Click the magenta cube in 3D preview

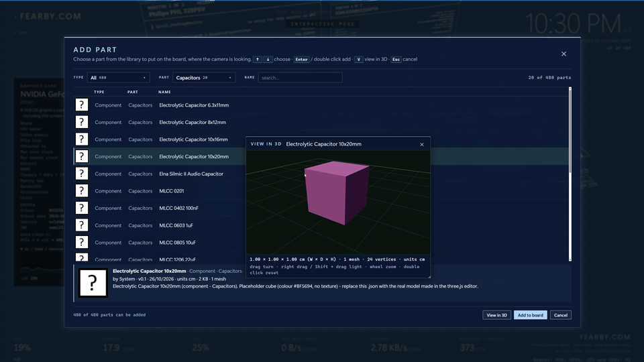(x=337, y=192)
